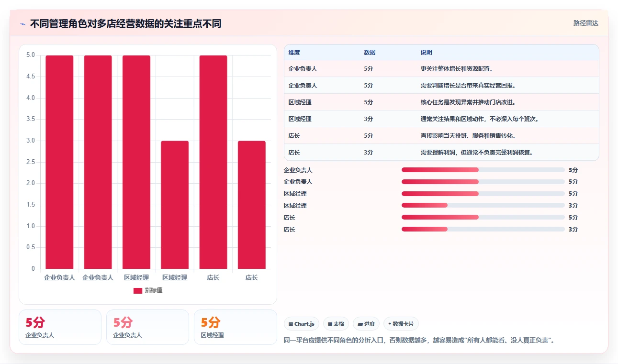Click 店长 in the 直接影响当天排班 table row
This screenshot has width=618, height=364.
(294, 136)
